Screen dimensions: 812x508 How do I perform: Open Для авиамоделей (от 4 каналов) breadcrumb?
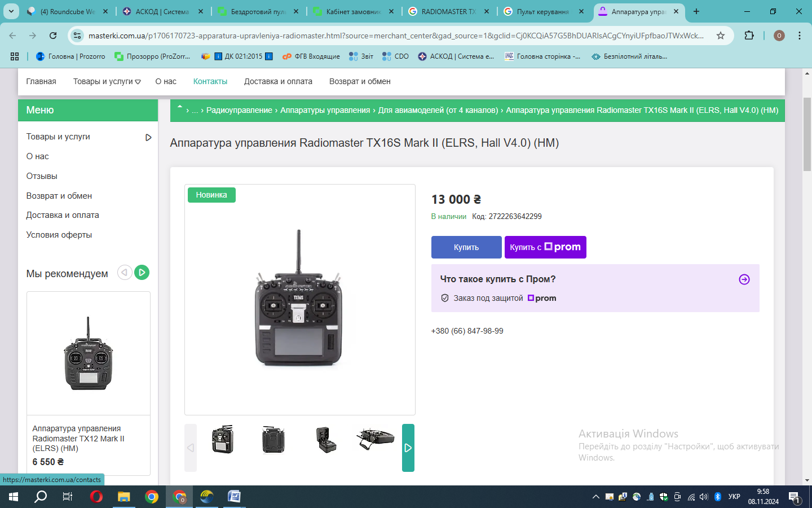click(x=438, y=110)
